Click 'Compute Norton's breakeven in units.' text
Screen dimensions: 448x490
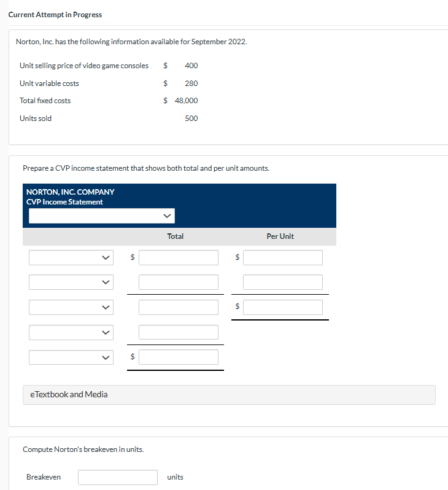coord(83,449)
